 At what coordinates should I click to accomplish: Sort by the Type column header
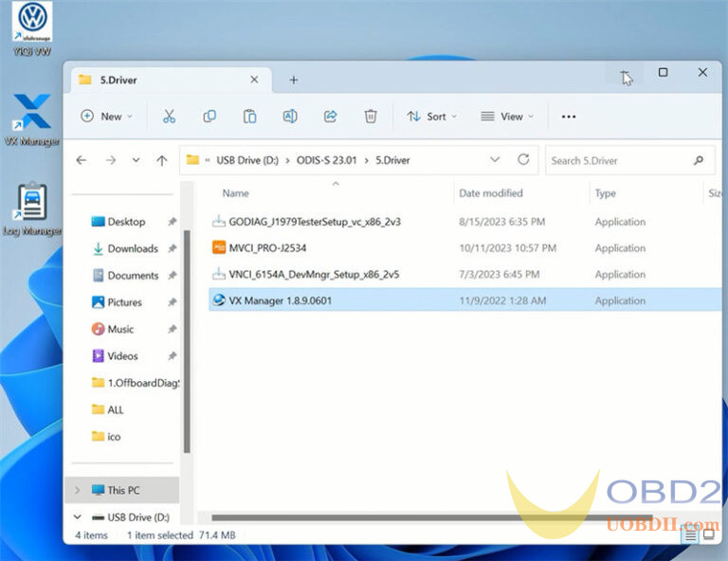click(605, 193)
